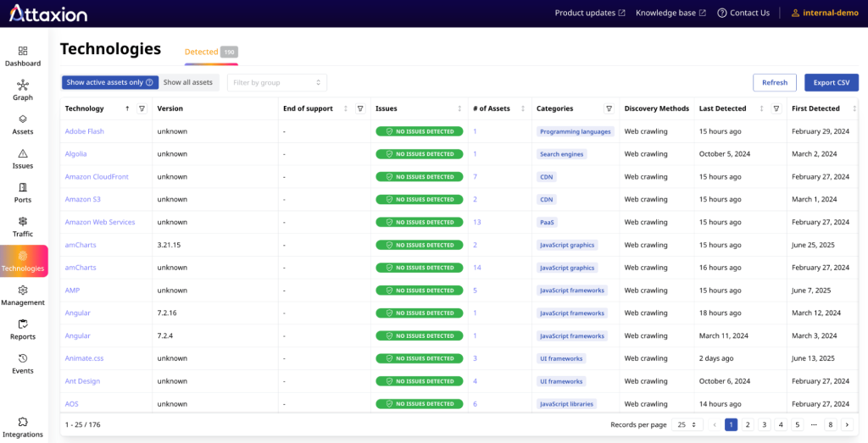The width and height of the screenshot is (868, 443).
Task: Click version 7.2.16 in Angular row
Action: [x=167, y=313]
